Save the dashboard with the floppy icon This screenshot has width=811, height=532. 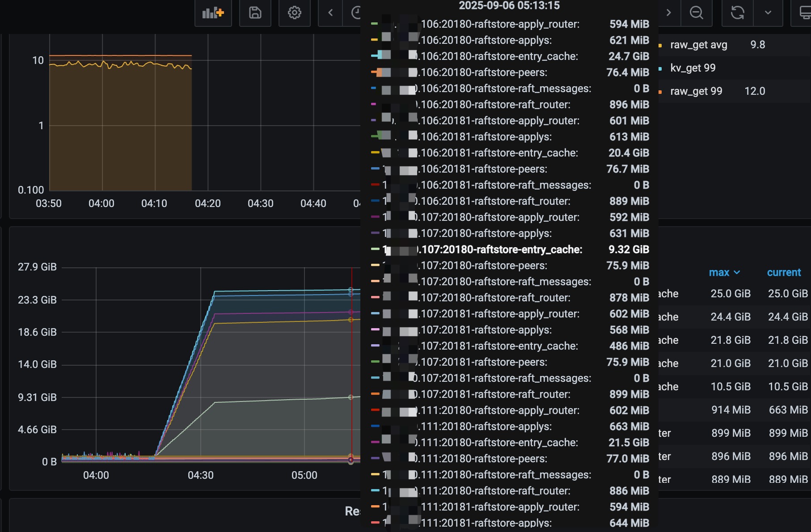point(255,13)
